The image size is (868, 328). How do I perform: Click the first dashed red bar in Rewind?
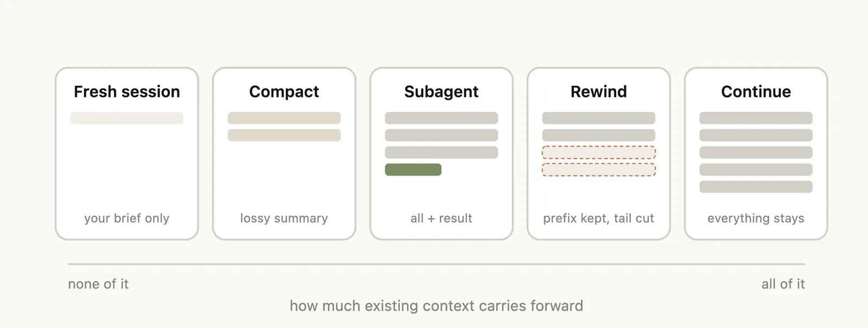[x=598, y=152]
